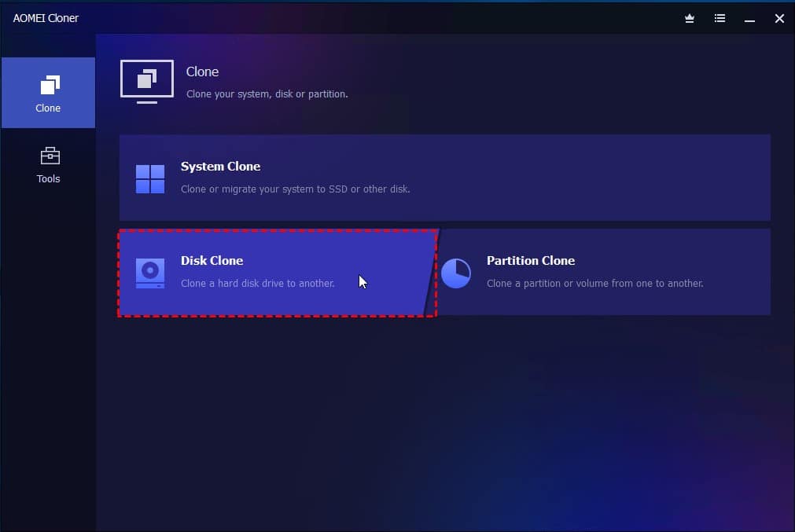
Task: Click the Disk Clone subtitle text
Action: coord(258,283)
